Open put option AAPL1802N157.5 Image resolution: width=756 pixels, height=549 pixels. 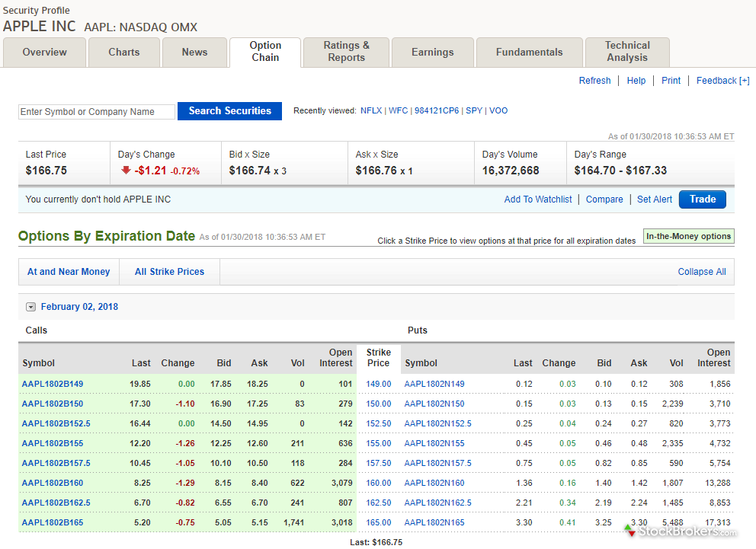(437, 463)
